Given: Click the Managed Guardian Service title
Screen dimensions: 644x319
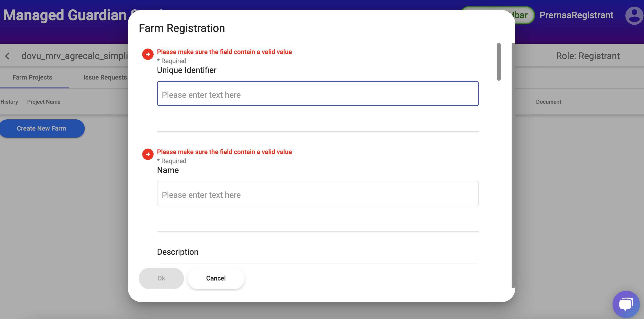Looking at the screenshot, I should point(65,15).
